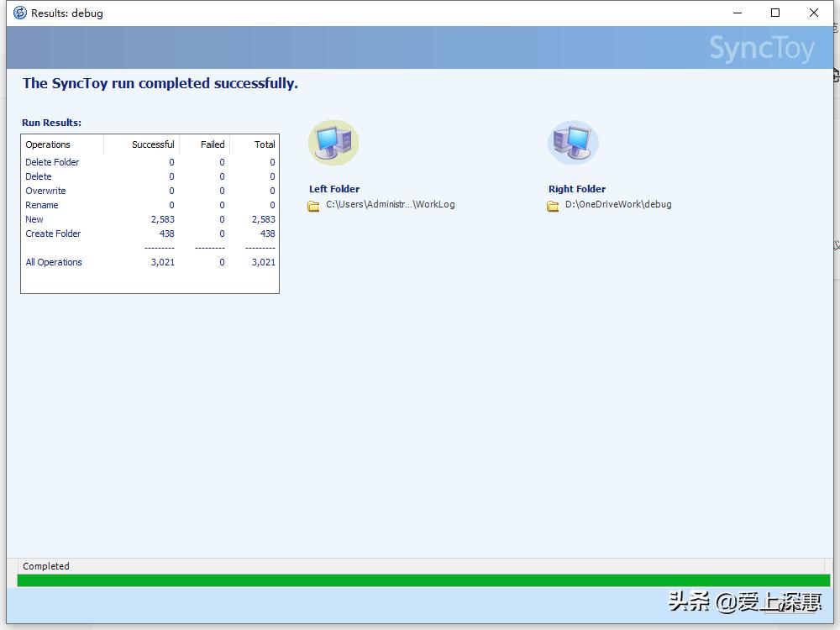Click the Right Folder computer icon
The width and height of the screenshot is (840, 630).
(573, 143)
